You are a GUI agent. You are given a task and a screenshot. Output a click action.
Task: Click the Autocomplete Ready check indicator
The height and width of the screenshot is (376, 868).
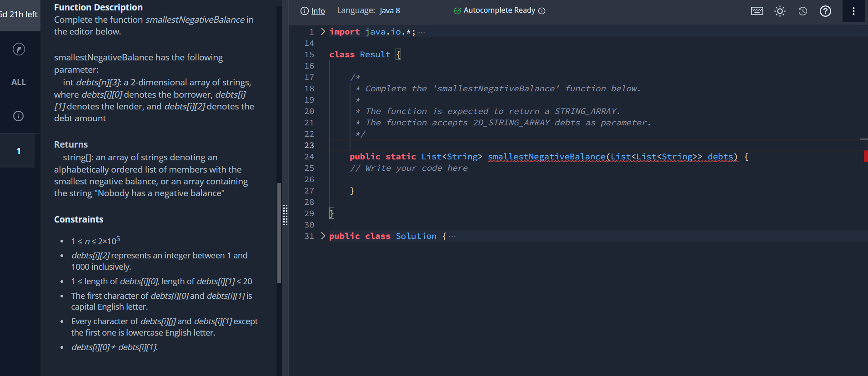(457, 11)
